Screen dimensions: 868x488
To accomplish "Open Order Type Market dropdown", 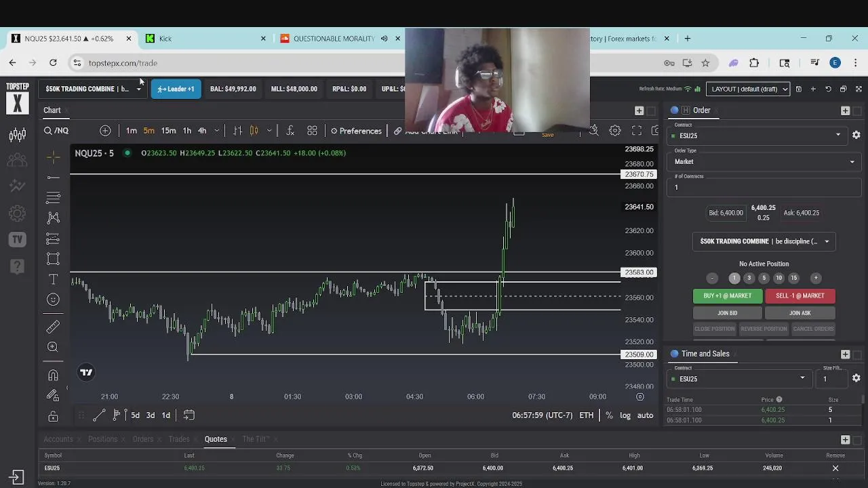I will pos(764,161).
